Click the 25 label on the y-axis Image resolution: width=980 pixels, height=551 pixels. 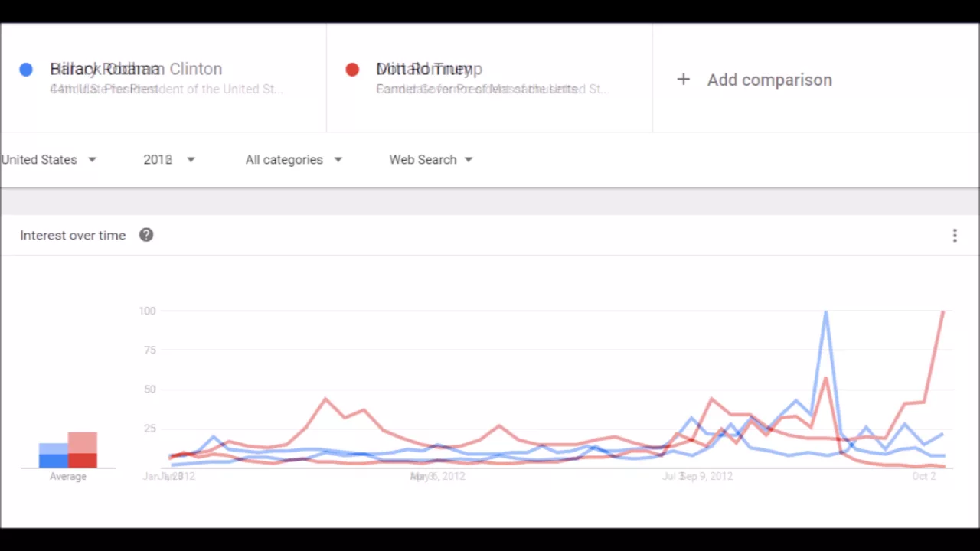(149, 428)
